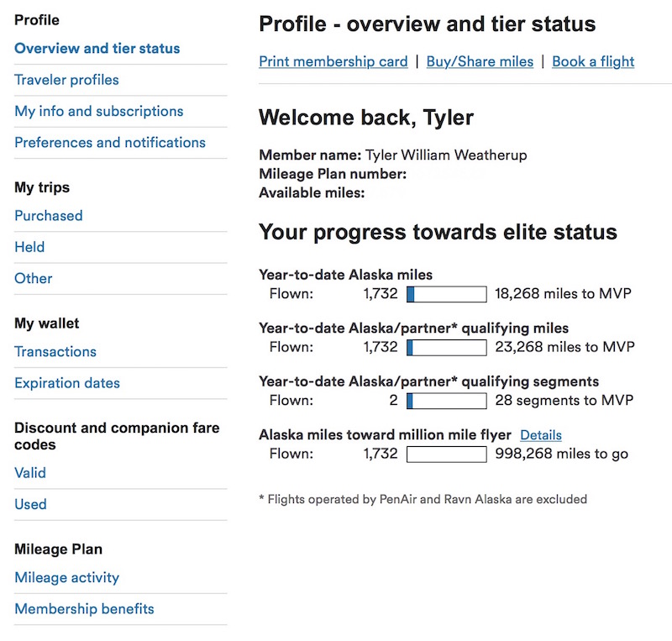The height and width of the screenshot is (641, 672).
Task: Open Buy/Share miles link
Action: 480,61
